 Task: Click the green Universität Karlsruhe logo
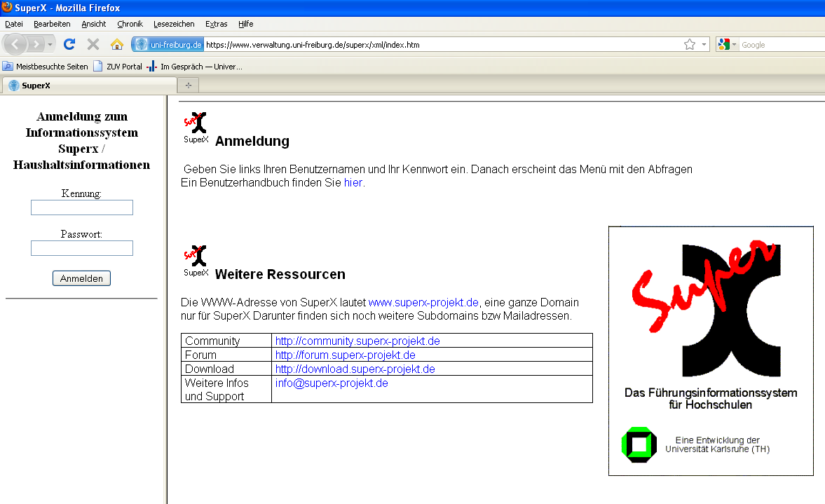(x=639, y=444)
